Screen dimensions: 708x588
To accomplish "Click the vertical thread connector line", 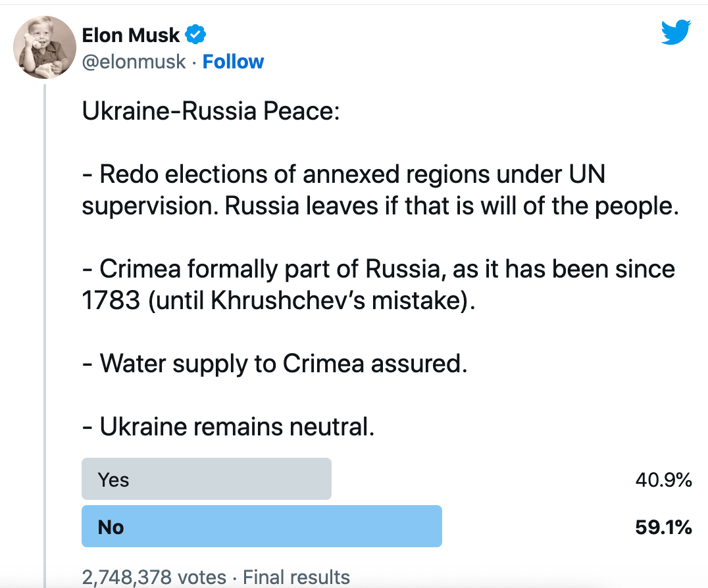I will (45, 335).
